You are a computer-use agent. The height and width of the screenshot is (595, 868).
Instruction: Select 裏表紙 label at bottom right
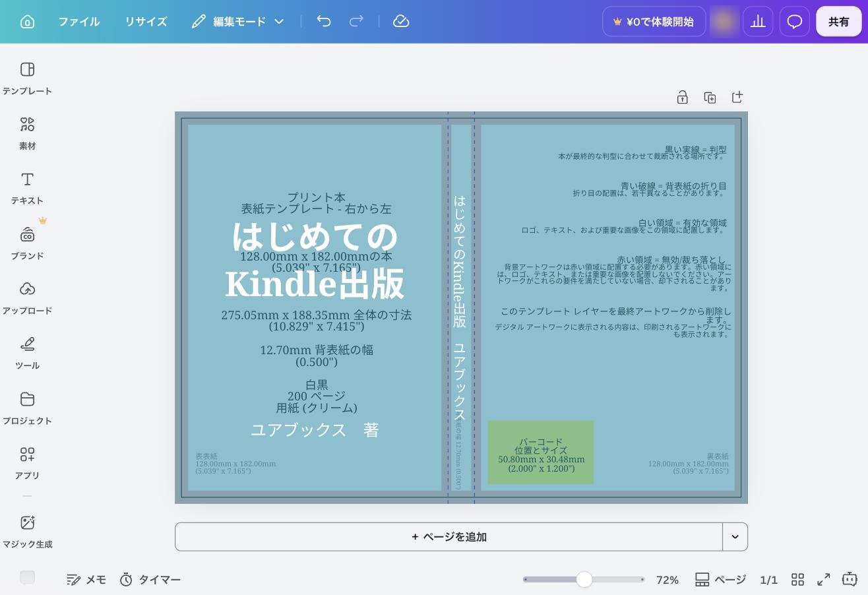click(718, 456)
